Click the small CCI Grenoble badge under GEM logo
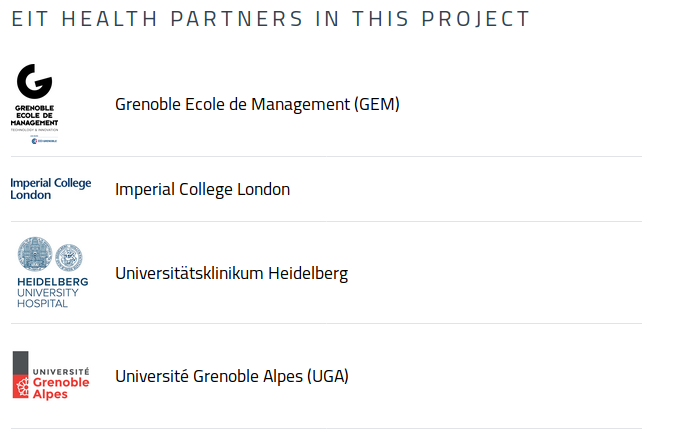The width and height of the screenshot is (675, 431). [x=44, y=140]
